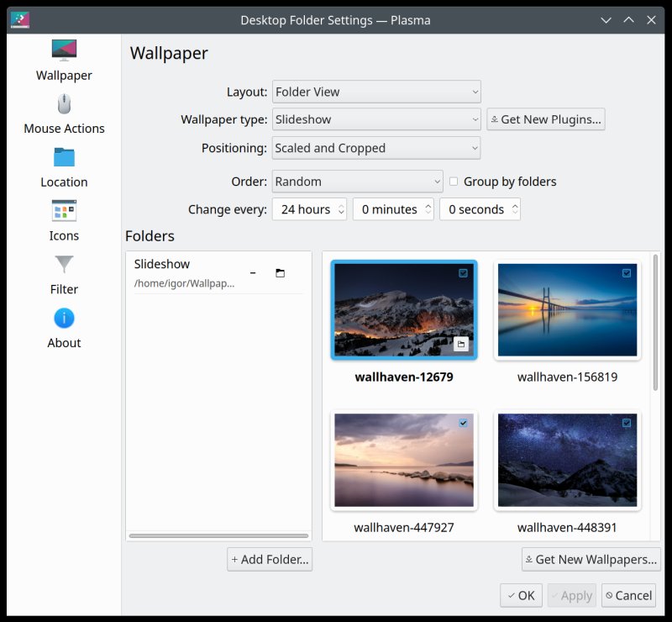Click Get New Wallpapers button
Screen dimensions: 672x622
[591, 559]
